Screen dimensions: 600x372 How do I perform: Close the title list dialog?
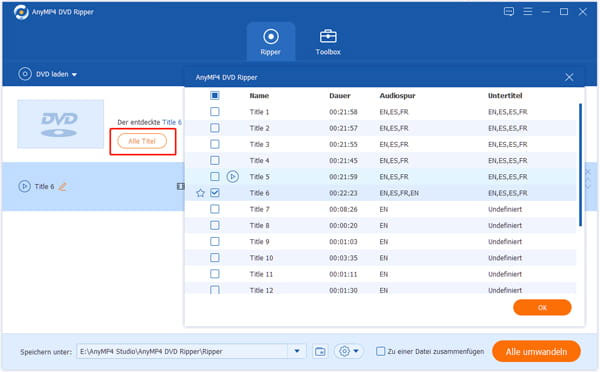569,77
